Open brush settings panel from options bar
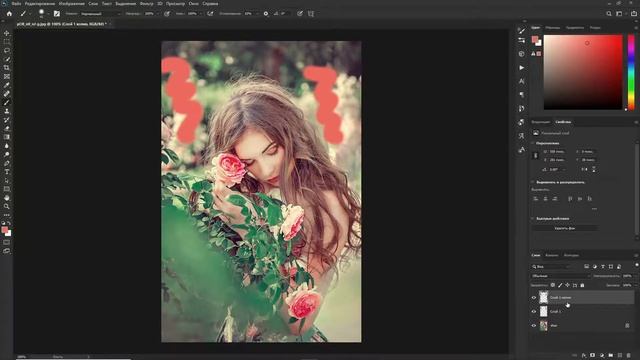Image resolution: width=640 pixels, height=360 pixels. pos(57,13)
